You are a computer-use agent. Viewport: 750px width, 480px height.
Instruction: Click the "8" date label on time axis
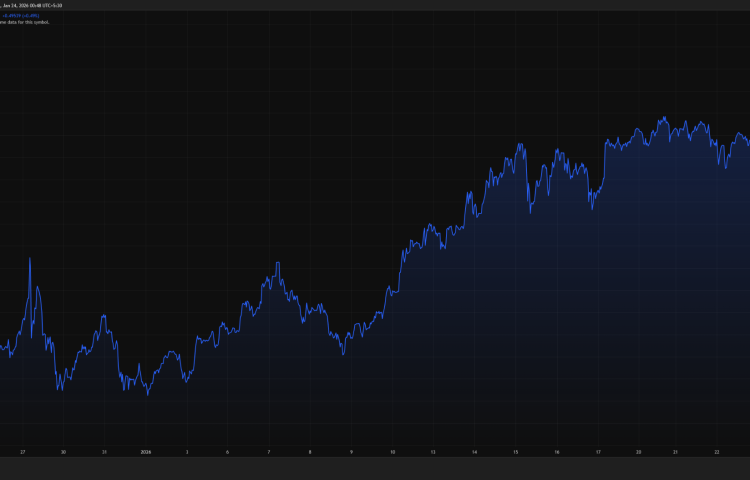click(310, 452)
